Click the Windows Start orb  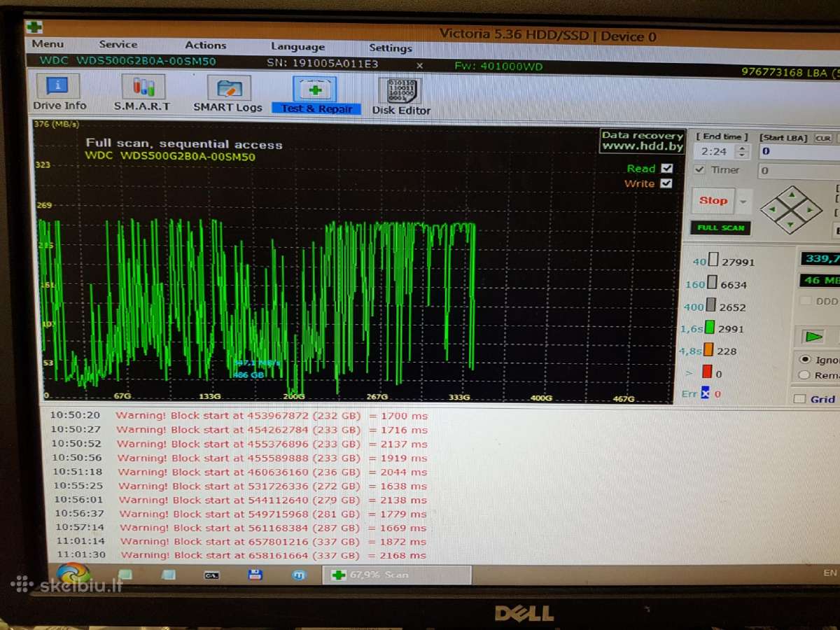[73, 573]
